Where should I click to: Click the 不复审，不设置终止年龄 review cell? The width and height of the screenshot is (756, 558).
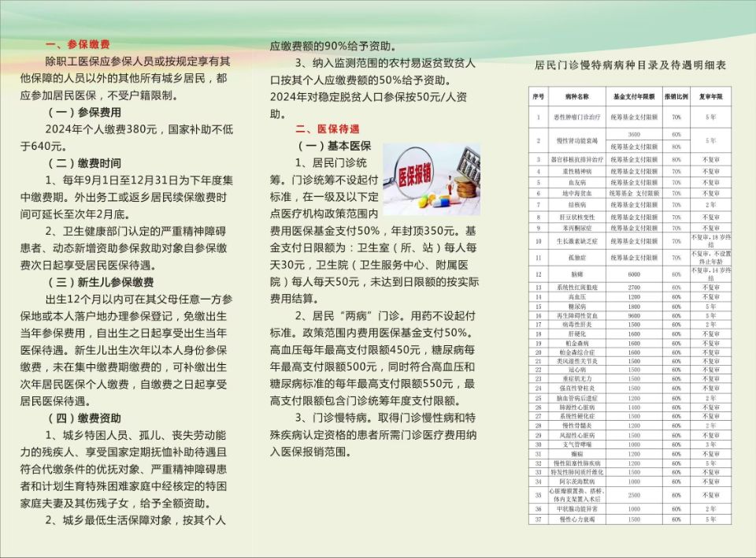[x=710, y=257]
